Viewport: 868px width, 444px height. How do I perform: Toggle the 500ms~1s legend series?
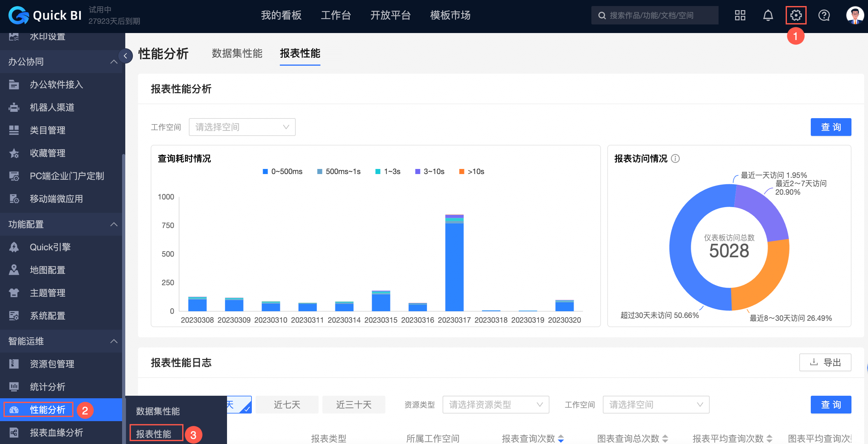coord(339,171)
